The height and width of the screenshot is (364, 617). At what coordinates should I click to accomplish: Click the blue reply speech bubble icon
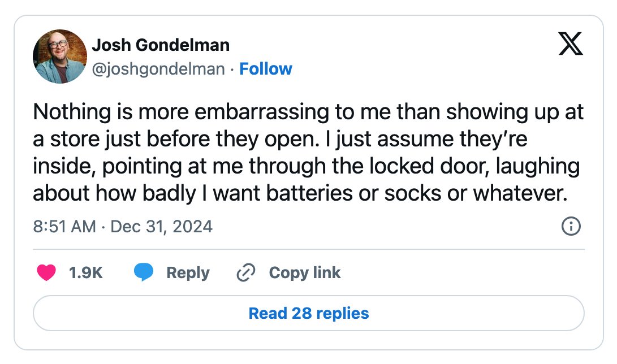[144, 272]
